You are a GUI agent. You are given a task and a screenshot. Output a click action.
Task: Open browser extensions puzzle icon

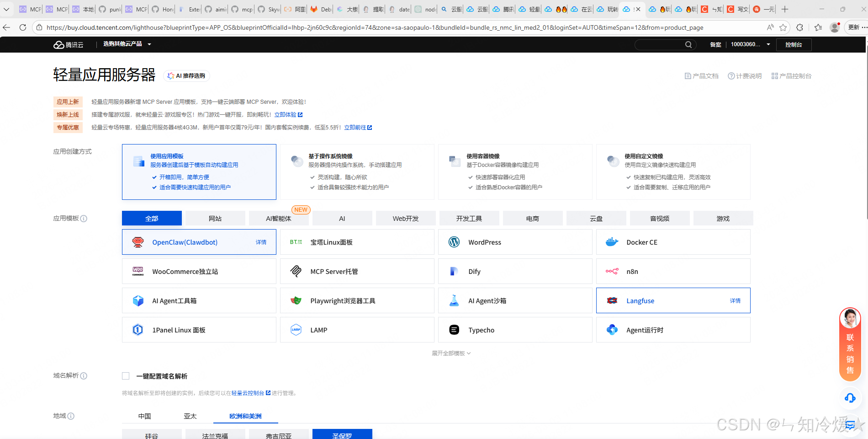(799, 27)
